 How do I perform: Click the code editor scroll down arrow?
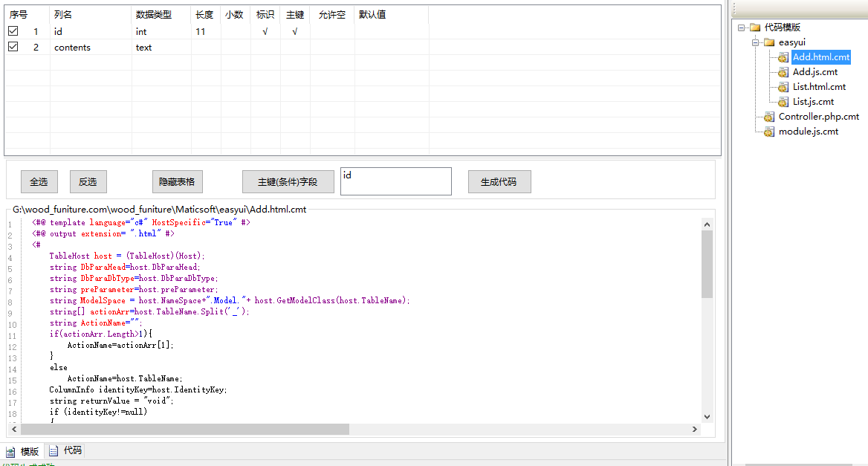coord(707,417)
